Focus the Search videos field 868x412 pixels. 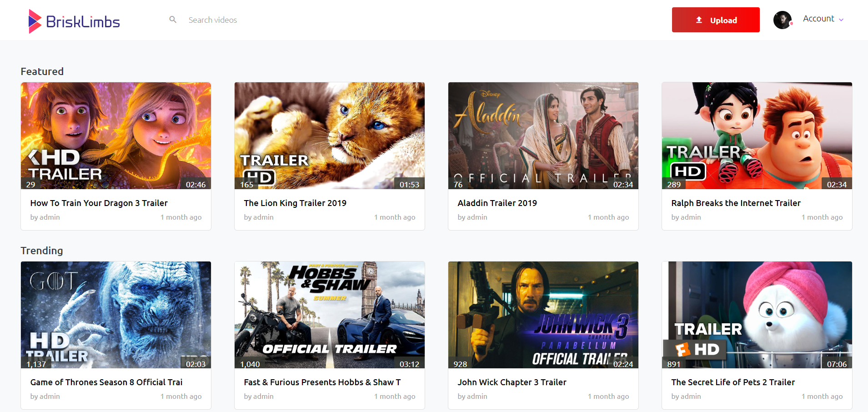pos(212,20)
